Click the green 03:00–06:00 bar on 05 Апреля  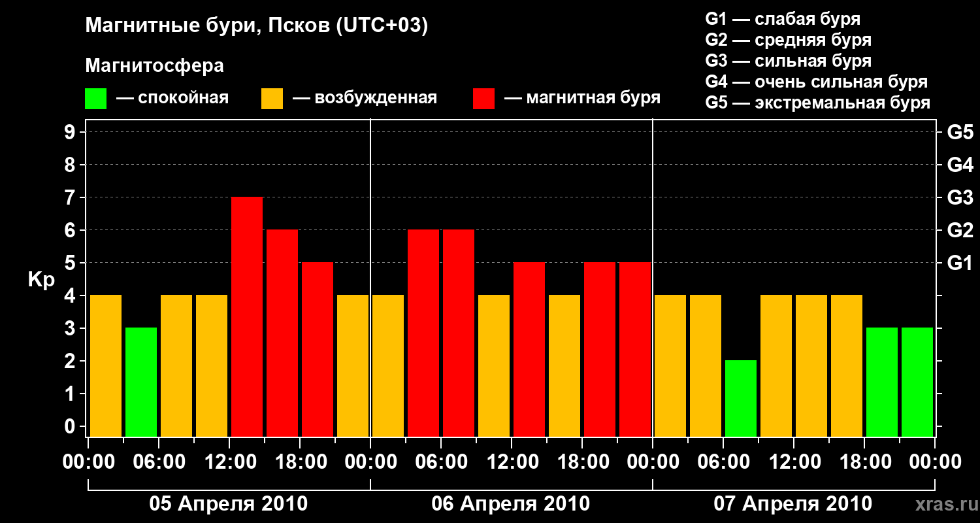(x=141, y=382)
